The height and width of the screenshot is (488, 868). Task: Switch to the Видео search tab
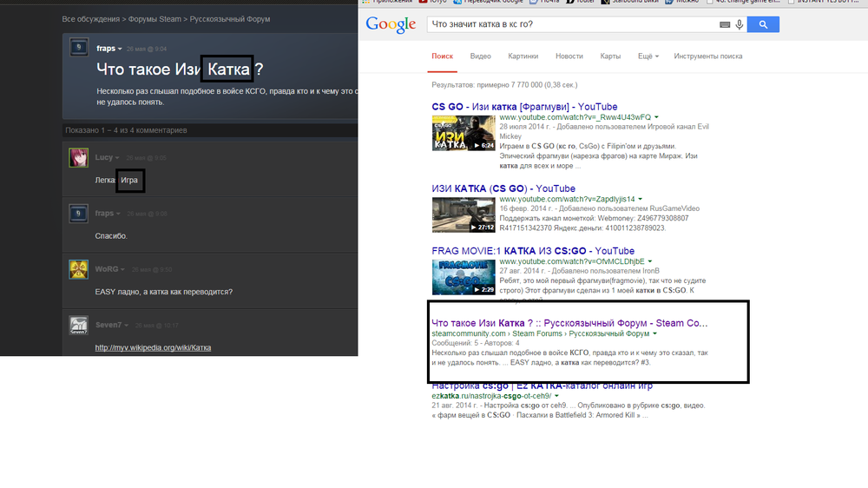click(480, 56)
